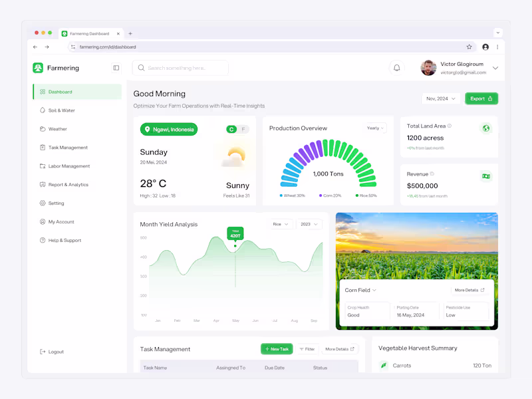Click the notification bell icon
This screenshot has height=399, width=532.
click(396, 68)
